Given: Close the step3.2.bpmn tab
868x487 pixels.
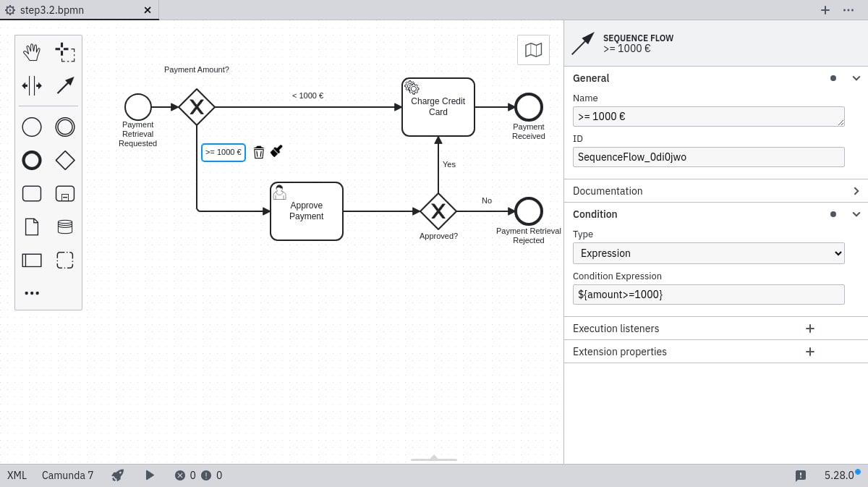Looking at the screenshot, I should [x=148, y=10].
